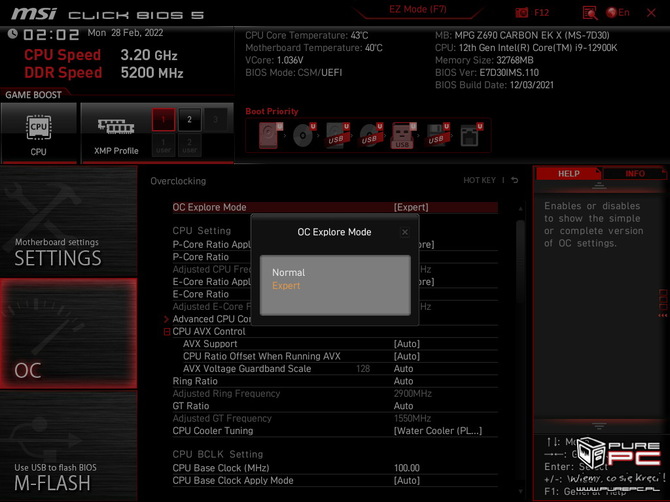This screenshot has width=670, height=502.
Task: Click the Boot Priority label
Action: click(272, 111)
